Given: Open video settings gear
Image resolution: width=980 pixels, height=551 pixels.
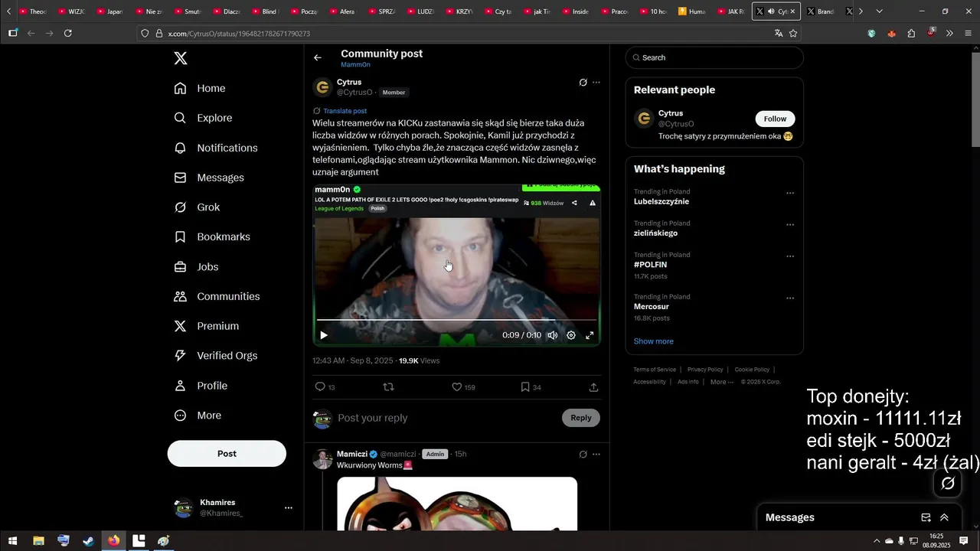Looking at the screenshot, I should (x=571, y=335).
